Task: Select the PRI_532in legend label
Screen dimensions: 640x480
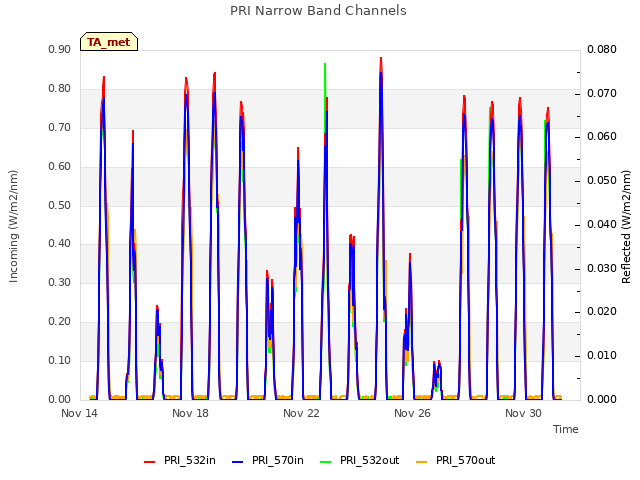Action: (x=189, y=460)
